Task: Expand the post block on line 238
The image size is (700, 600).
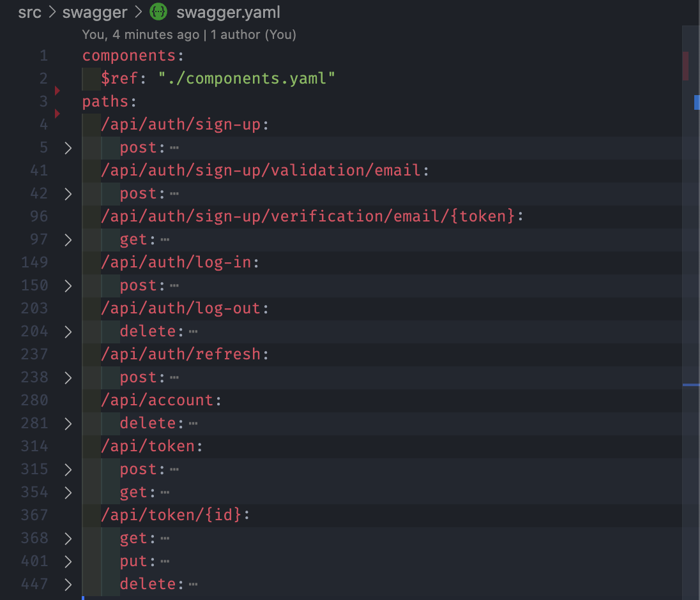Action: (x=68, y=378)
